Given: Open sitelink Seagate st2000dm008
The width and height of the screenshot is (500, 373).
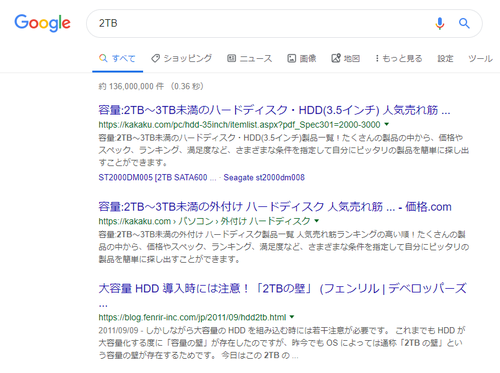Looking at the screenshot, I should pos(264,177).
